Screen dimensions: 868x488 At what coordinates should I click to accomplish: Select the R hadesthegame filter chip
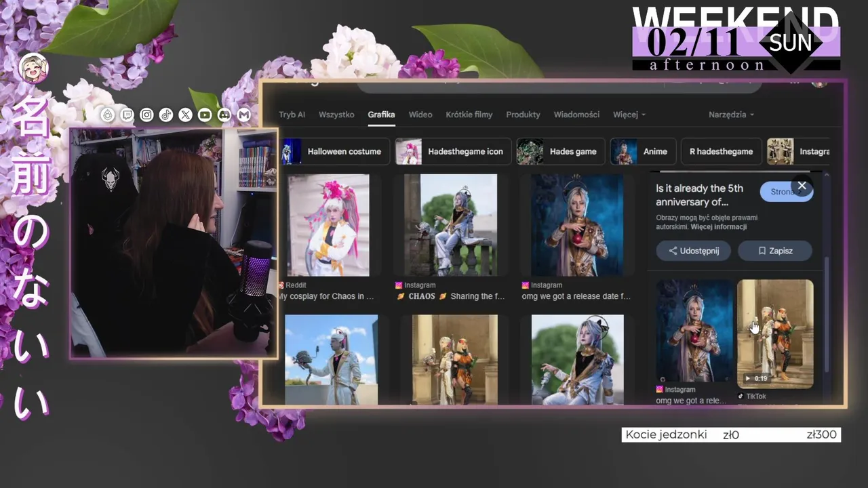721,152
